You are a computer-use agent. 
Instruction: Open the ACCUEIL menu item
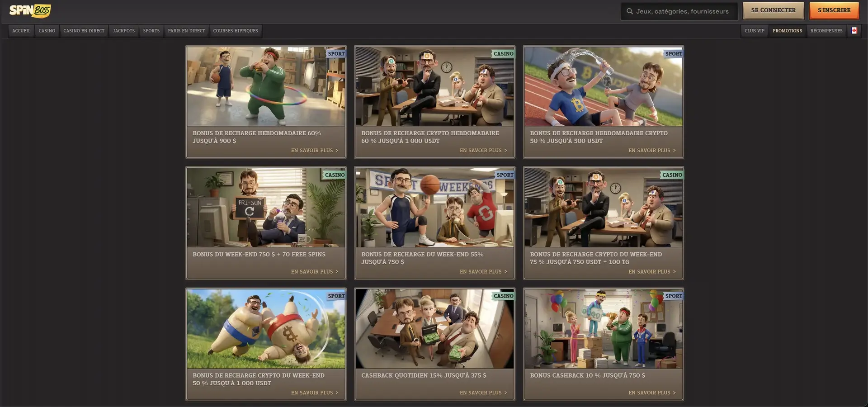point(21,31)
